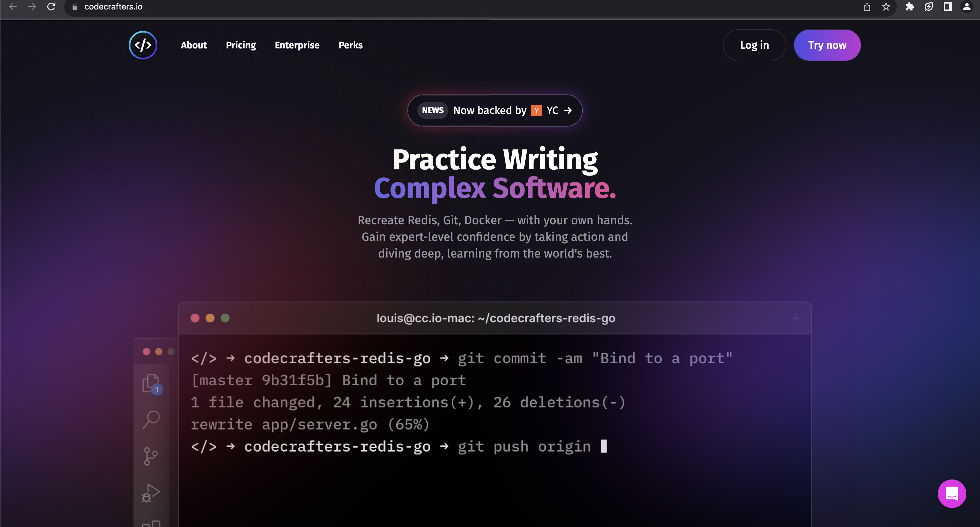Screen dimensions: 980x527
Task: Open the About navigation menu item
Action: click(194, 45)
